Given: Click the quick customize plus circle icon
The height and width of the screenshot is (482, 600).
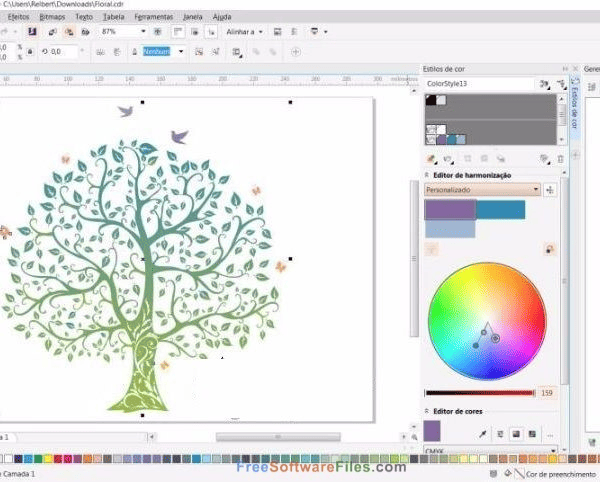Looking at the screenshot, I should pos(296,52).
